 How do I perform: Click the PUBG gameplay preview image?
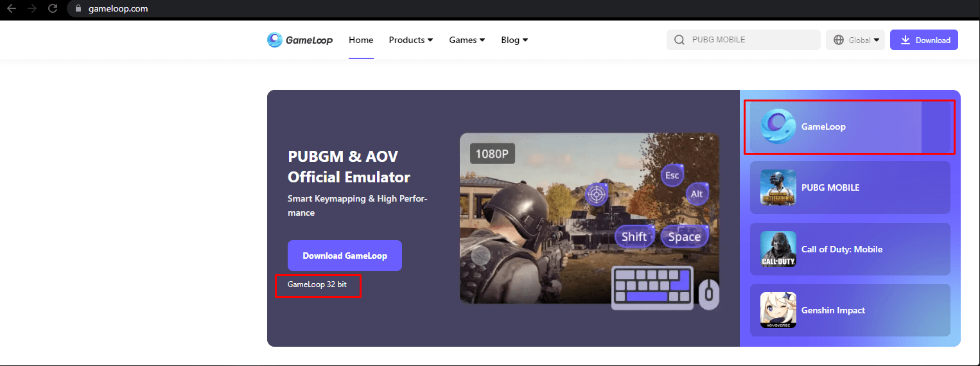tap(590, 218)
